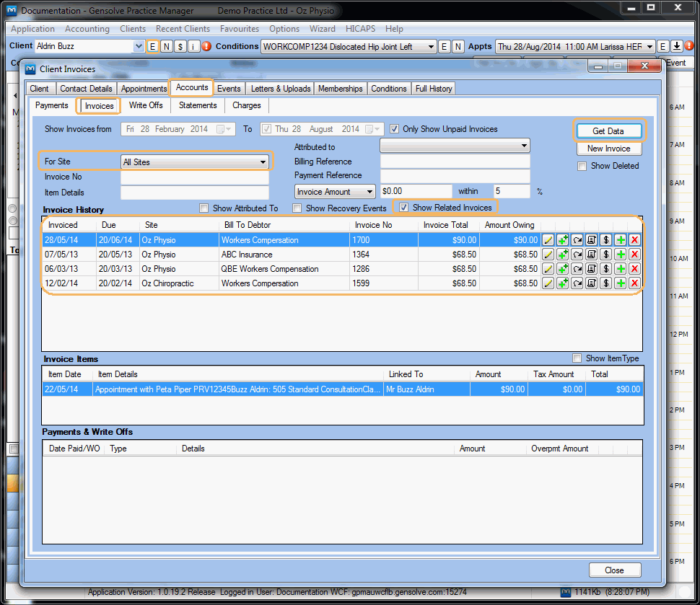This screenshot has height=605, width=700.
Task: Disable the Show Related Invoices checkbox
Action: coord(403,208)
